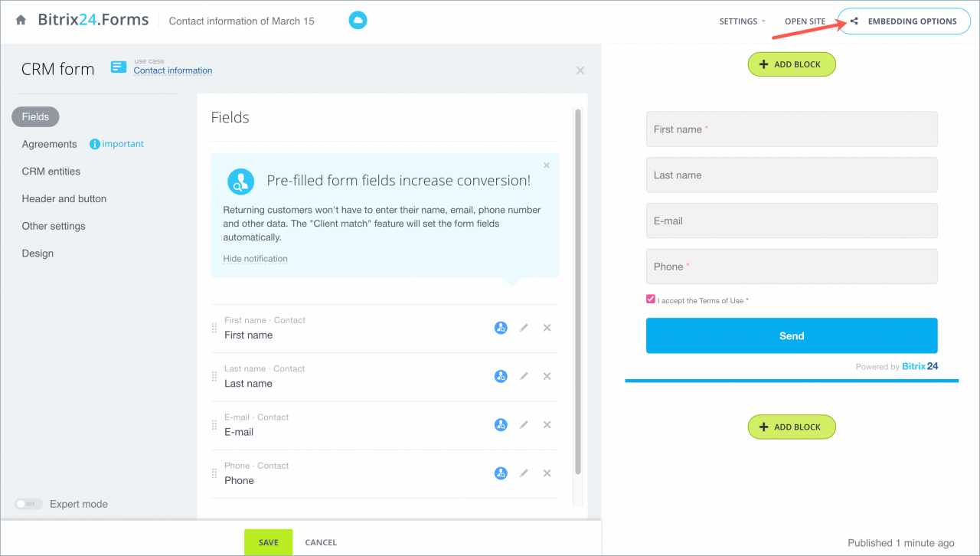Remove the First name field
Viewport: 980px width, 556px height.
pos(547,328)
